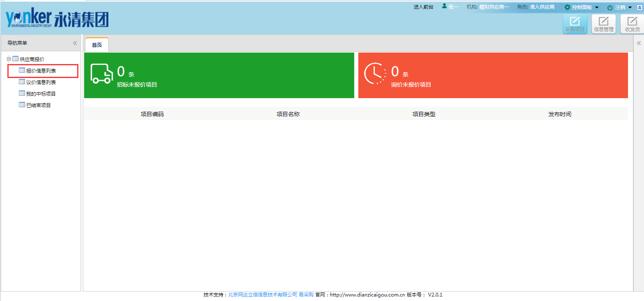Open the 信息管理 module icon
This screenshot has height=301, width=644.
(603, 24)
